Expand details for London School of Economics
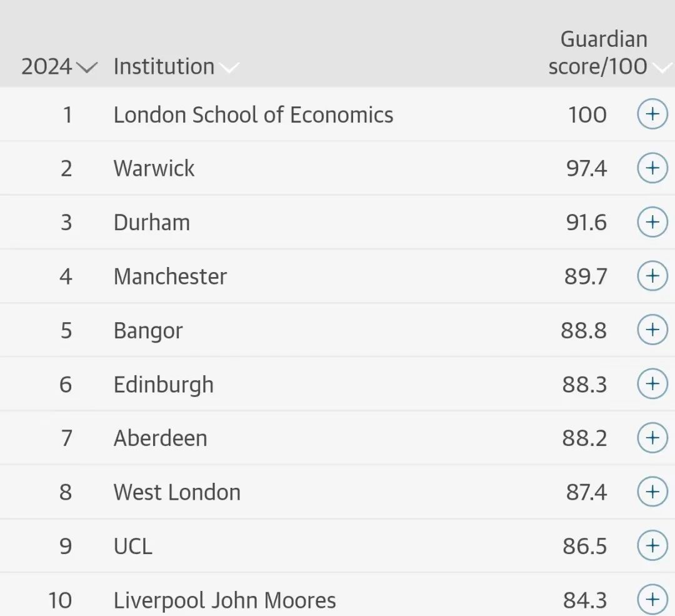The image size is (675, 616). 652,114
